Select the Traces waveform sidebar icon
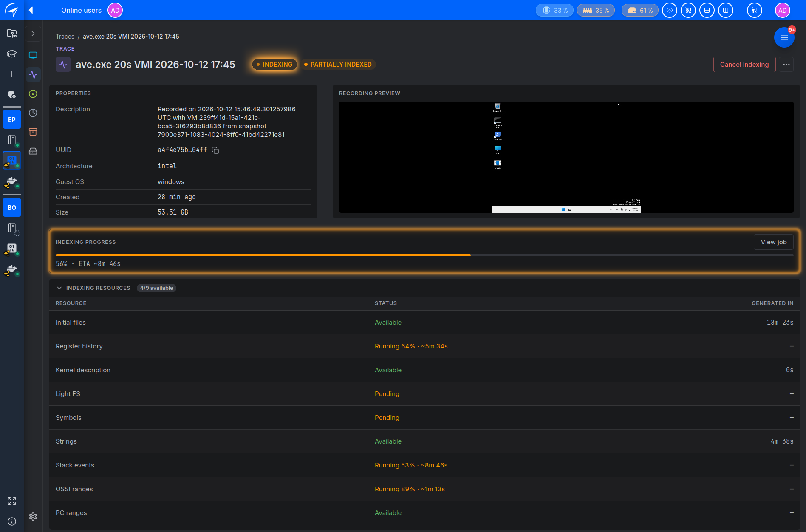 33,75
